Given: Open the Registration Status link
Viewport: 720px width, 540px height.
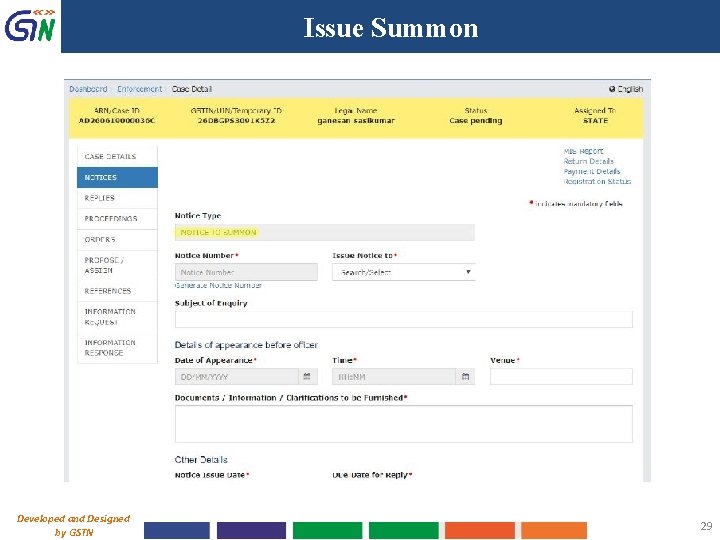Looking at the screenshot, I should coord(597,181).
